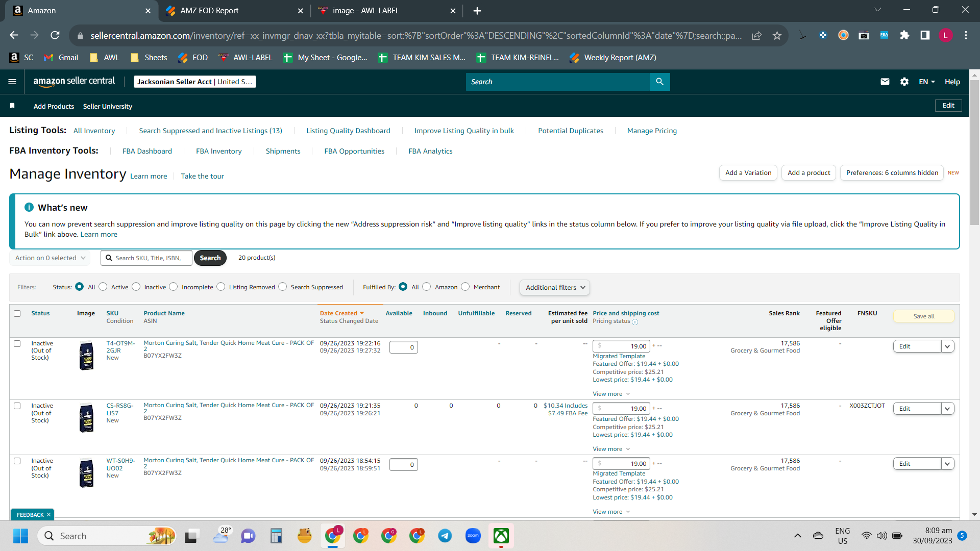
Task: Open the All Inventory listing tool
Action: [x=94, y=131]
